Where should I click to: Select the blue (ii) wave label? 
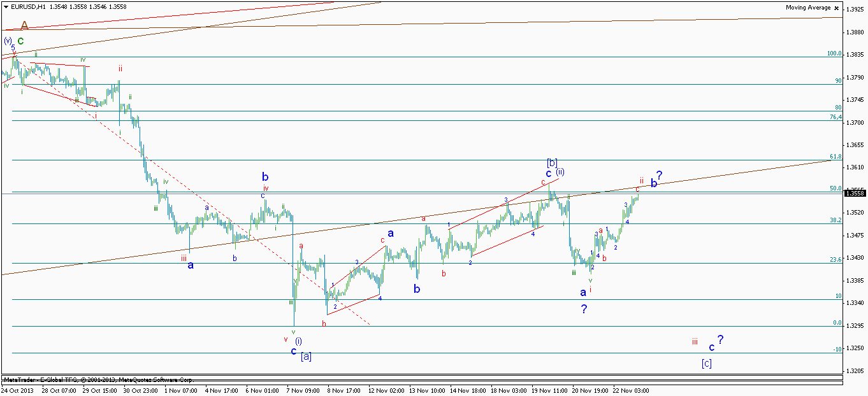[x=560, y=172]
